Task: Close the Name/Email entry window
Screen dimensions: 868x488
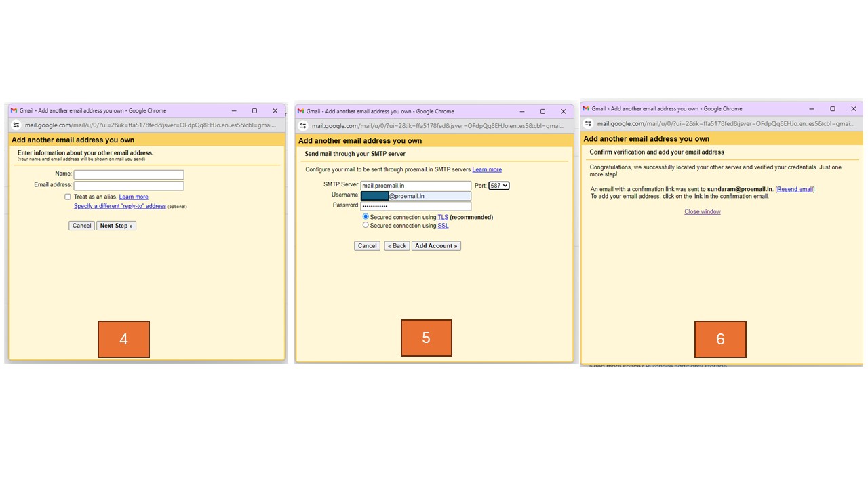Action: (275, 110)
